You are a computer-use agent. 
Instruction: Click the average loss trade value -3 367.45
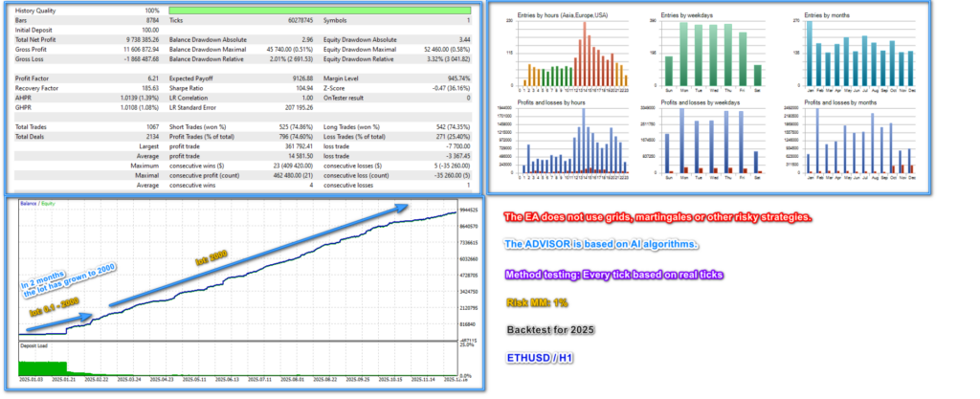459,155
